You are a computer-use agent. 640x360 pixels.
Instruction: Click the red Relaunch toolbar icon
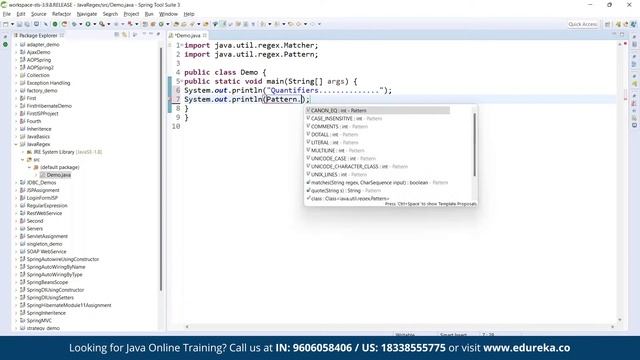pos(64,24)
